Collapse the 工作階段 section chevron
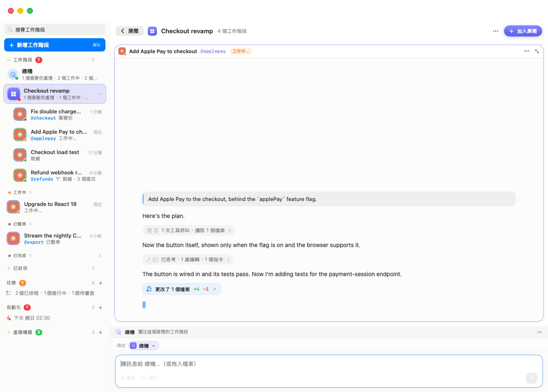 point(9,60)
